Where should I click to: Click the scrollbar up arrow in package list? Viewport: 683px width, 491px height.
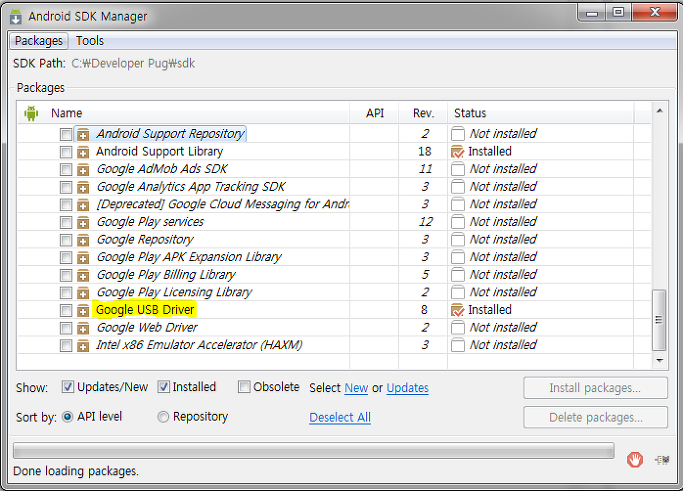point(659,111)
